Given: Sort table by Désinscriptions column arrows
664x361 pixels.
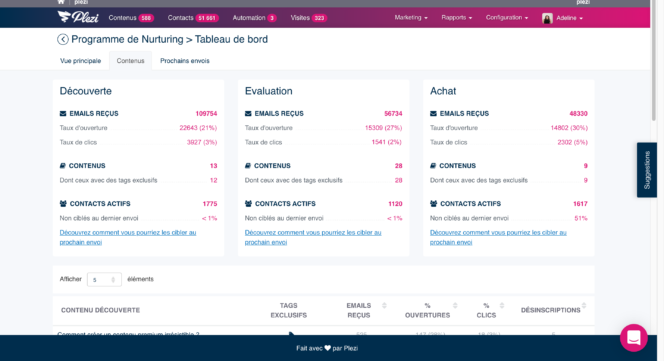Looking at the screenshot, I should pos(584,305).
